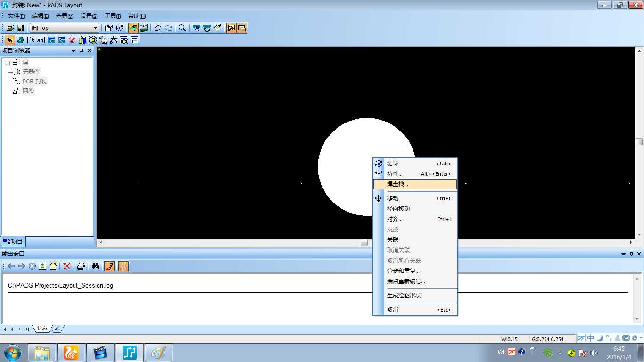Viewport: 644px width, 362px height.
Task: Click the Redraw icon
Action: (207, 28)
